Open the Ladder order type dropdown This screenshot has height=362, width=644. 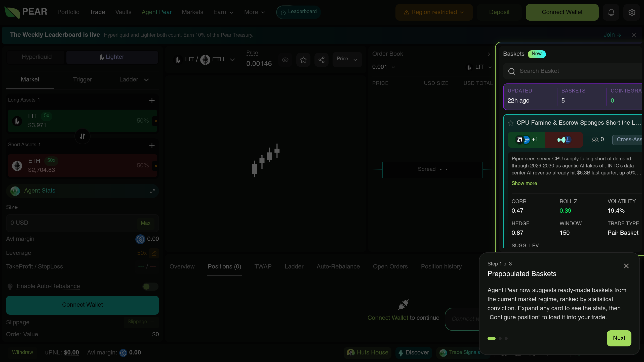134,80
